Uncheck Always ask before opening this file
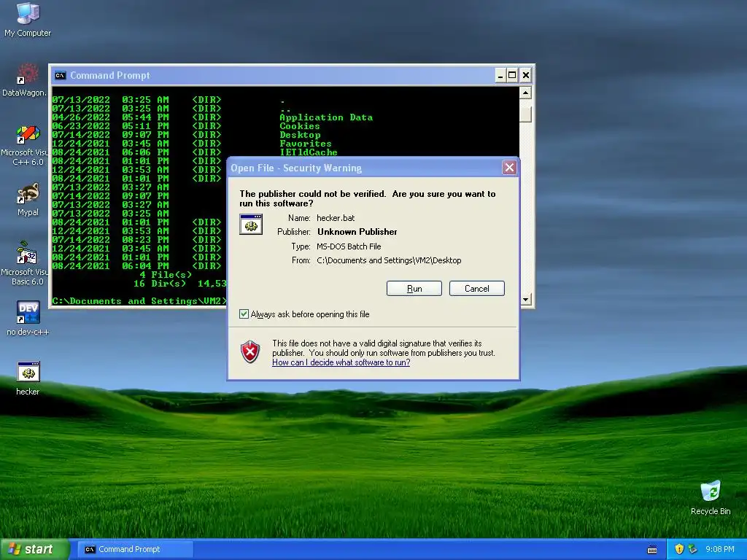The width and height of the screenshot is (747, 560). tap(244, 314)
